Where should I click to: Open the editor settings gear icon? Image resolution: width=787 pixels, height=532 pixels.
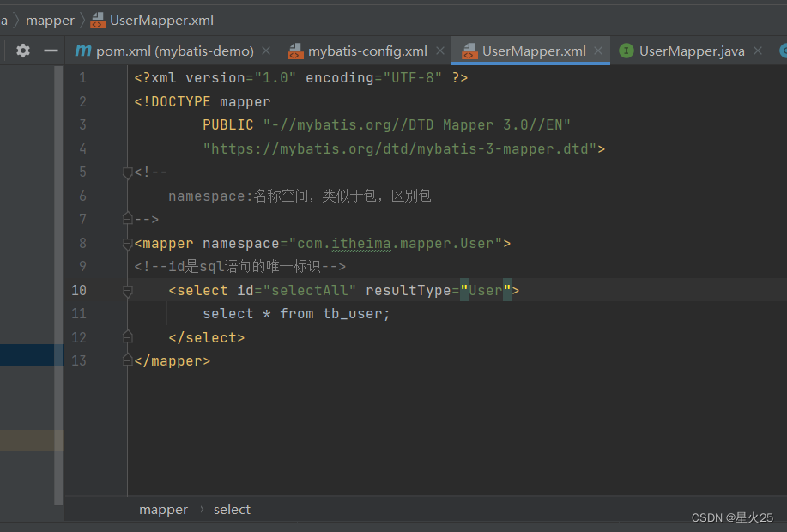click(x=23, y=51)
